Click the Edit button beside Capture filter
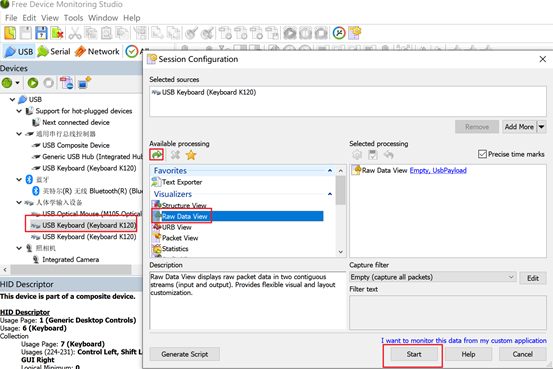The width and height of the screenshot is (553, 369). click(x=533, y=278)
